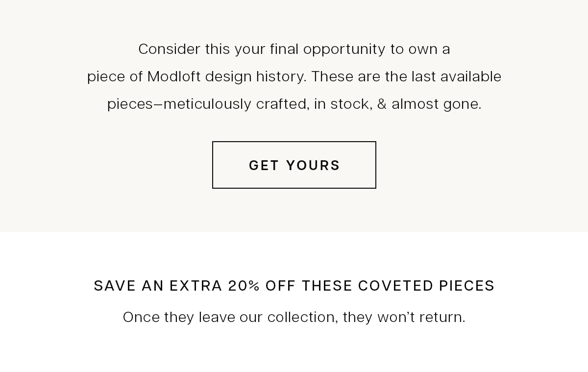Click the GET YOURS button
The width and height of the screenshot is (588, 372).
pos(294,165)
